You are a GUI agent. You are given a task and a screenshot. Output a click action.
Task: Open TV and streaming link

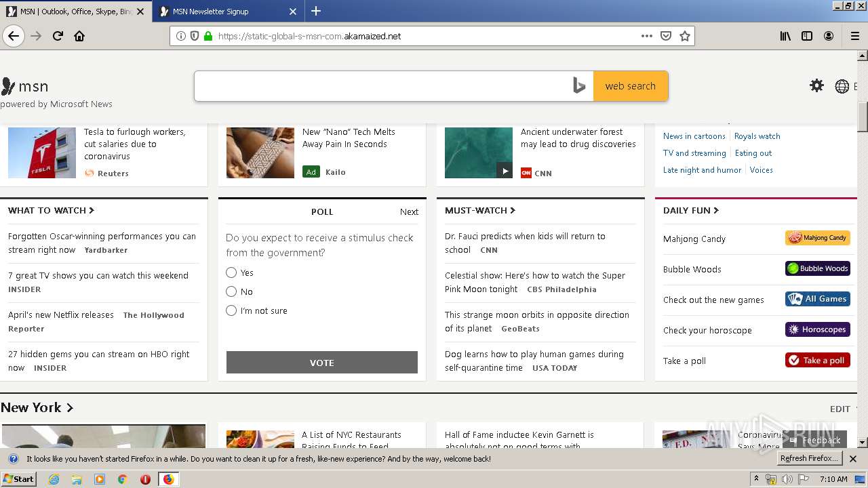point(694,153)
